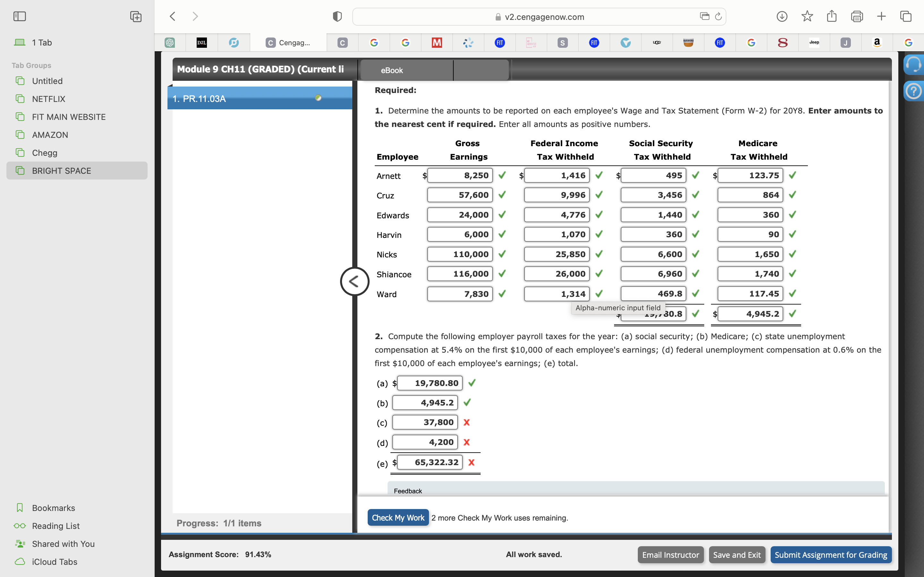
Task: Open a new tab with the plus icon
Action: [881, 16]
